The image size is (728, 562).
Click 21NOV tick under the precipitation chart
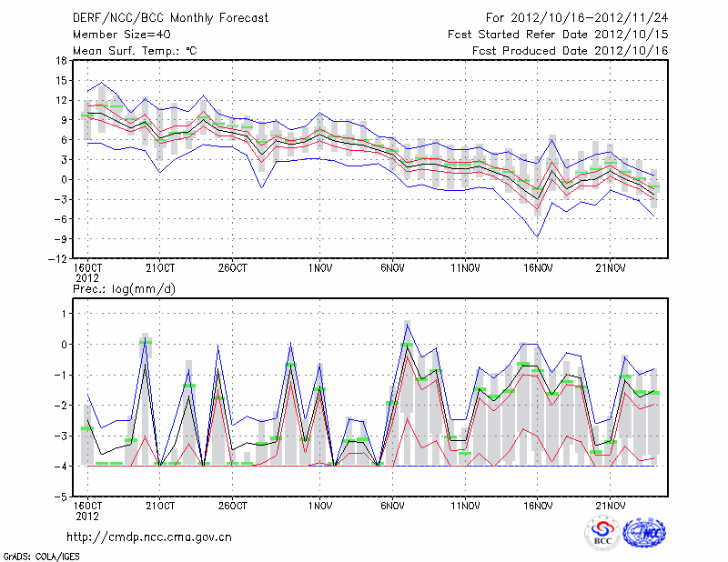[x=610, y=505]
